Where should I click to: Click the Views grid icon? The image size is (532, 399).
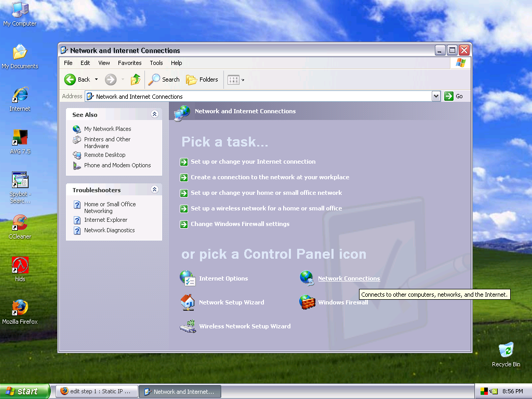(233, 80)
